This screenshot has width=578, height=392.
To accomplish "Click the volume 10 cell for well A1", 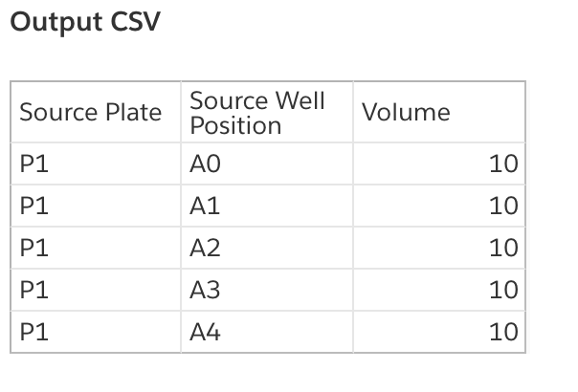I will point(439,206).
